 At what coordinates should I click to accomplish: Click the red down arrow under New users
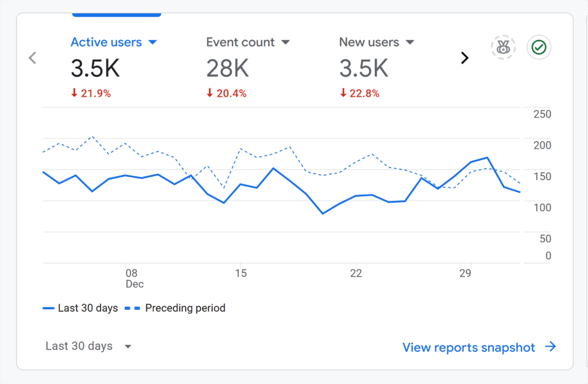click(343, 93)
